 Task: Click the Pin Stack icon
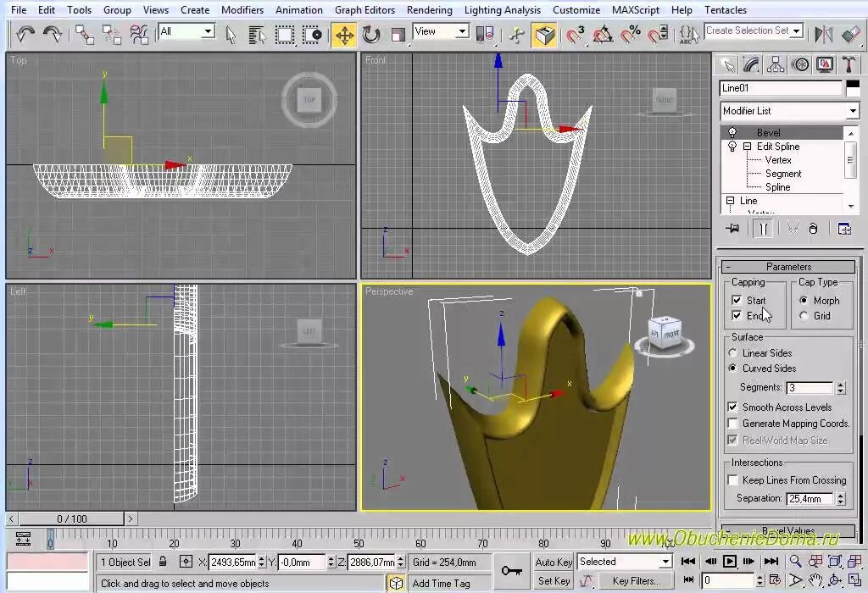(x=732, y=228)
